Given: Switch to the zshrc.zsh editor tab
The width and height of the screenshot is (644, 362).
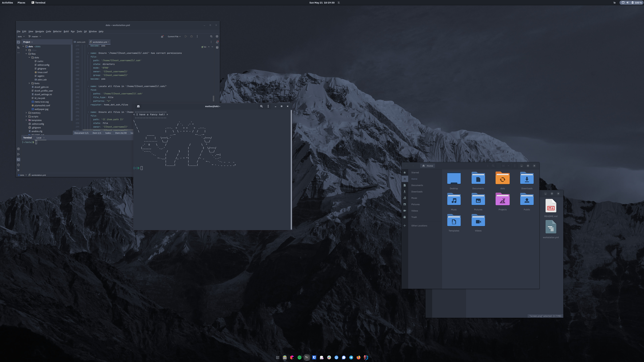Looking at the screenshot, I should click(81, 42).
